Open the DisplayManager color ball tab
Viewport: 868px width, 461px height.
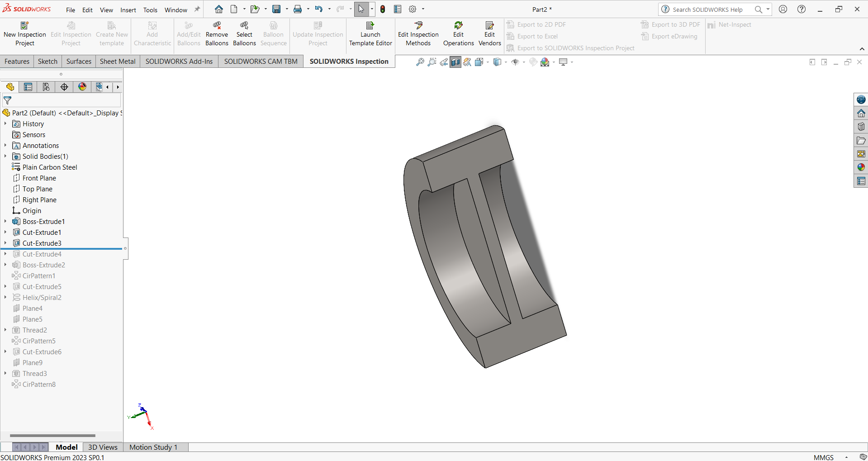coord(82,87)
